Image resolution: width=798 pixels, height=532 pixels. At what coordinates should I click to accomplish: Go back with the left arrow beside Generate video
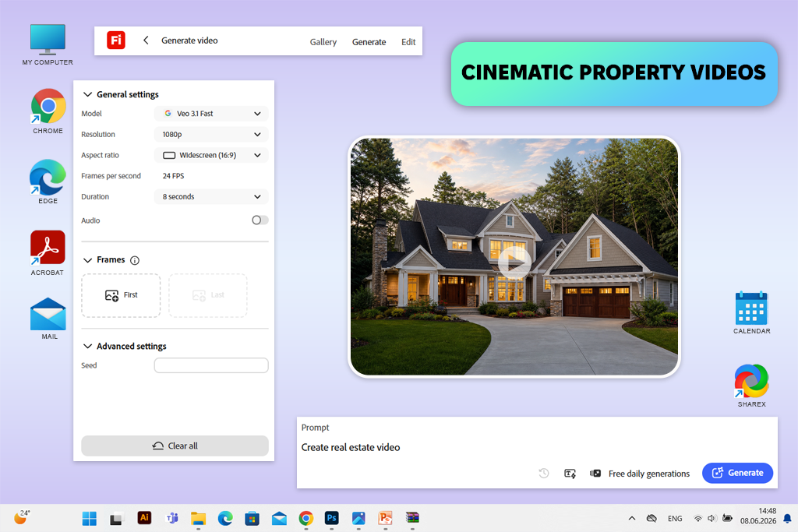tap(146, 41)
